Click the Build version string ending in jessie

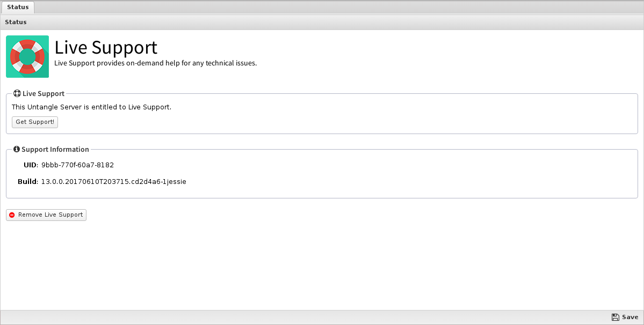(114, 182)
